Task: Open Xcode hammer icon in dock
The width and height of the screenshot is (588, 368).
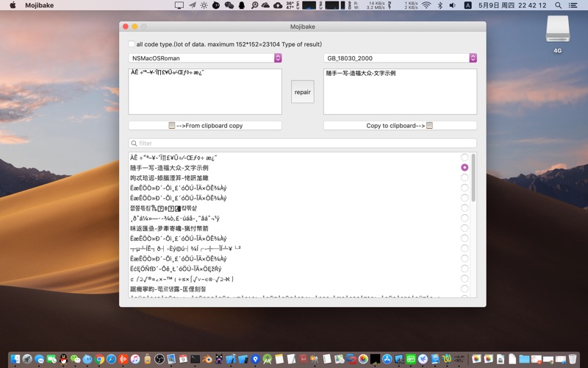Action: (x=231, y=359)
